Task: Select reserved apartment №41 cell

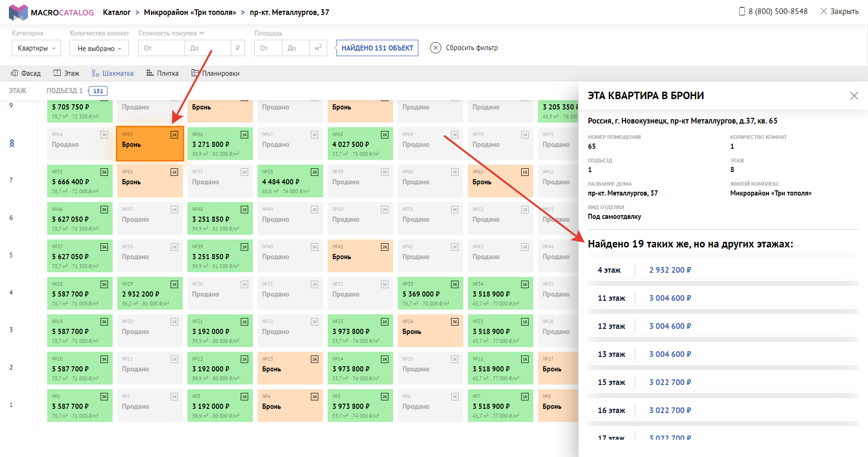Action: coord(360,256)
